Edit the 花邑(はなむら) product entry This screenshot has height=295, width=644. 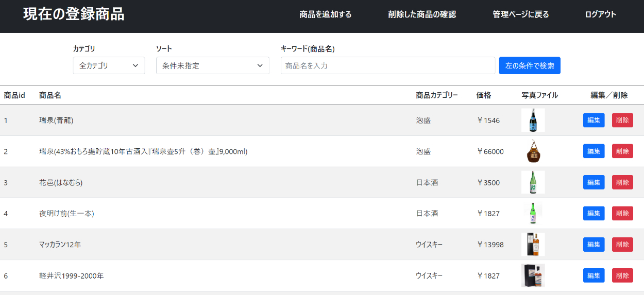[x=594, y=182]
